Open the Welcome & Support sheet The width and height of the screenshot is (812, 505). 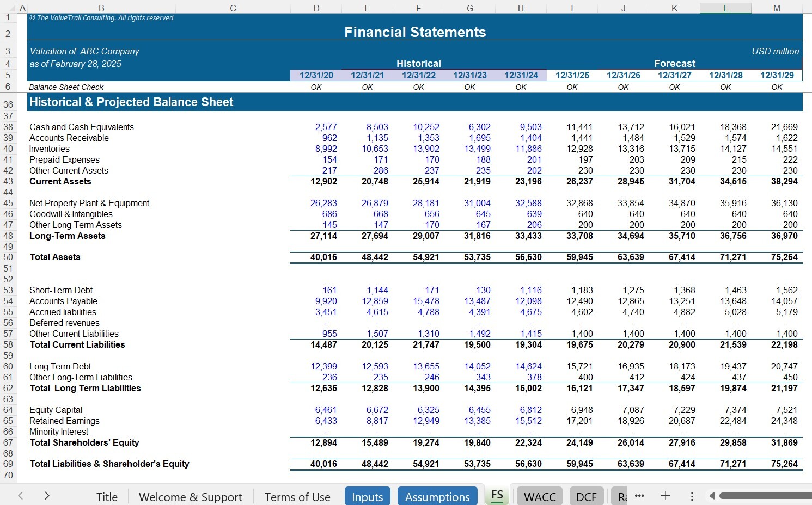[190, 497]
